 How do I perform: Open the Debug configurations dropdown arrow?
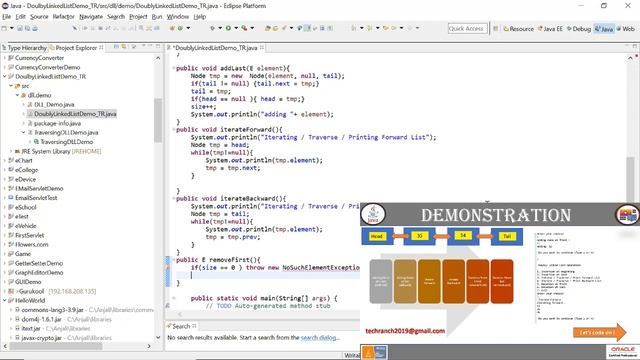[x=220, y=28]
